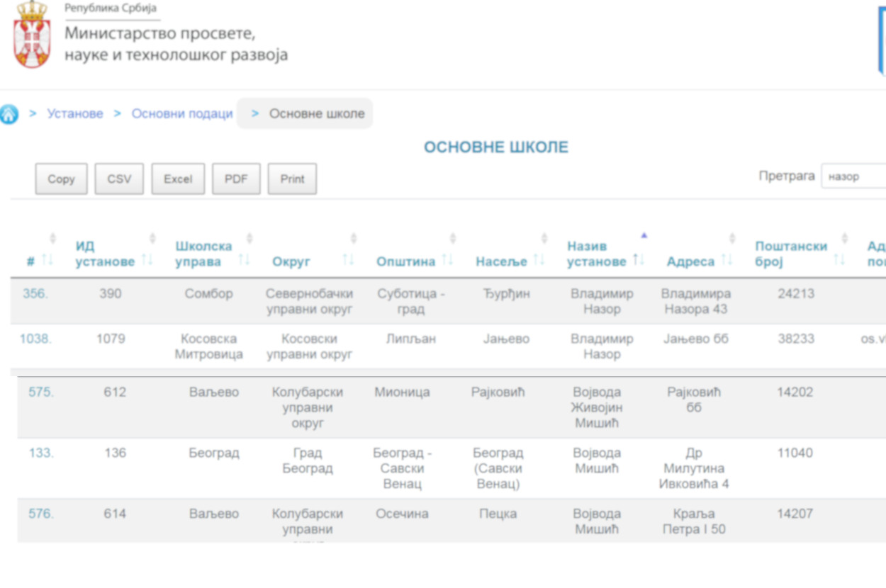
Task: Go to Основни подаци breadcrumb
Action: click(182, 114)
